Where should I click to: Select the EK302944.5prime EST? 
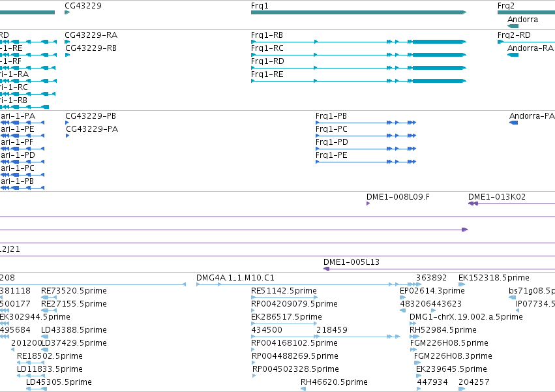tap(5, 324)
